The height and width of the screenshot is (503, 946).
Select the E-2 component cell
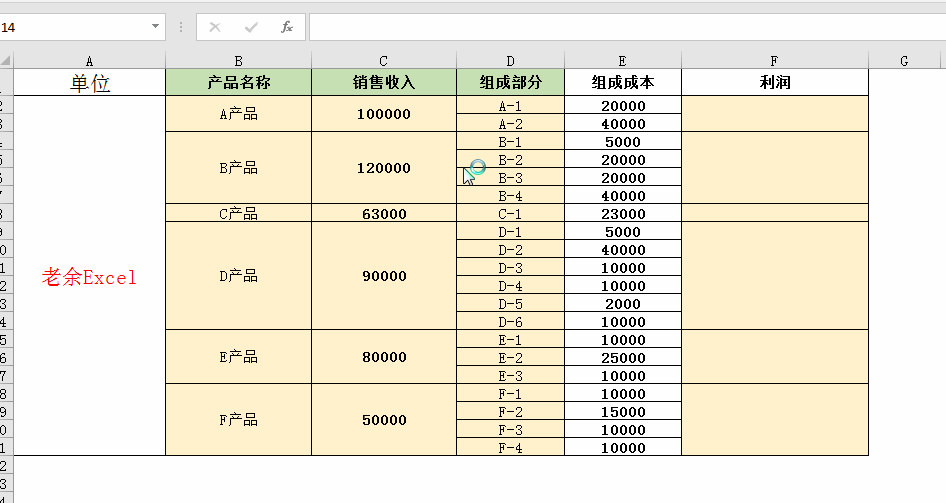coord(510,357)
